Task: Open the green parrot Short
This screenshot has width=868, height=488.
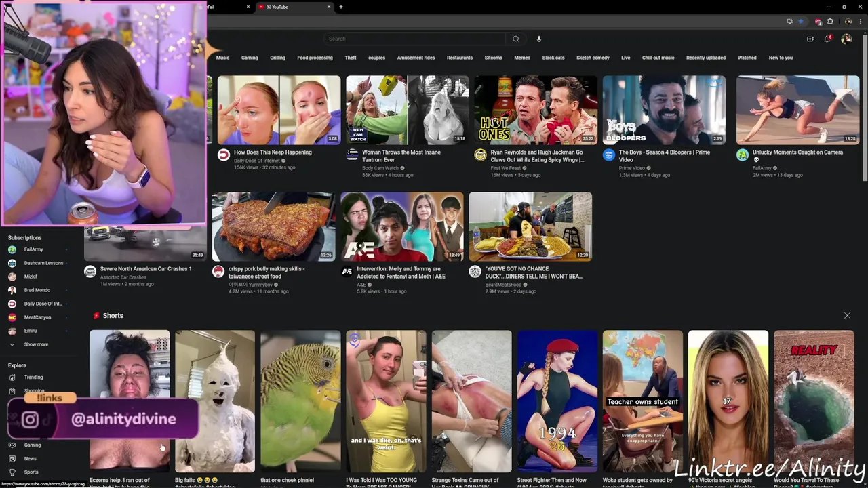Action: coord(300,401)
